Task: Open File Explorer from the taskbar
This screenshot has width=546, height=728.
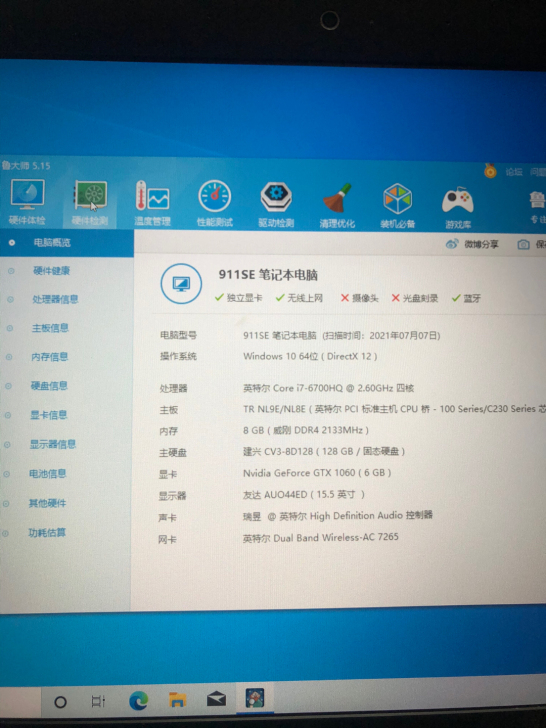Action: click(177, 699)
